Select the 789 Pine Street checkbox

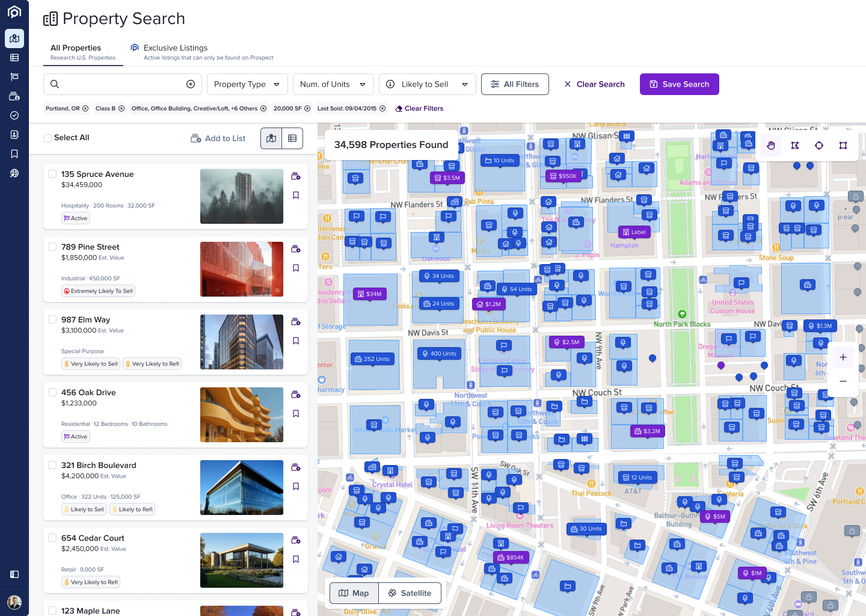click(52, 247)
